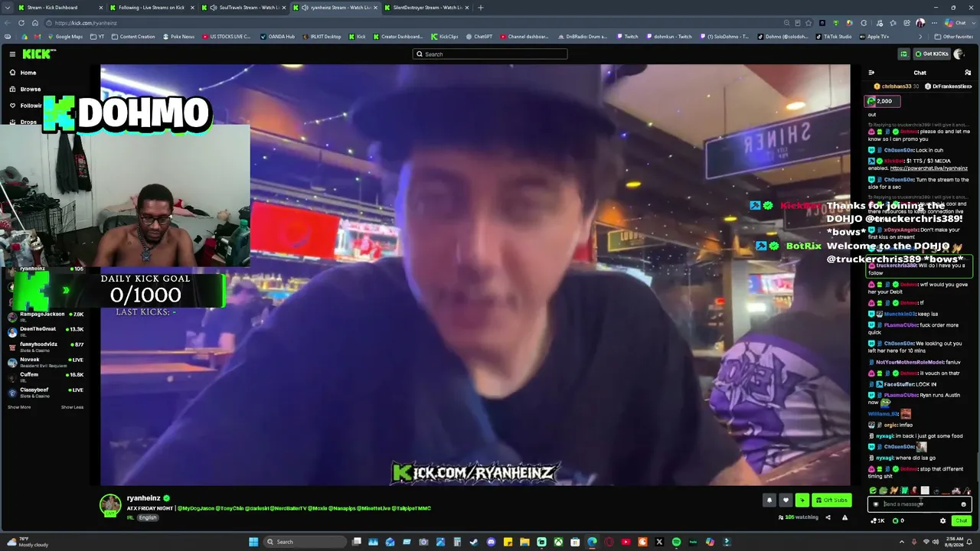Click the browser home button

click(x=34, y=23)
